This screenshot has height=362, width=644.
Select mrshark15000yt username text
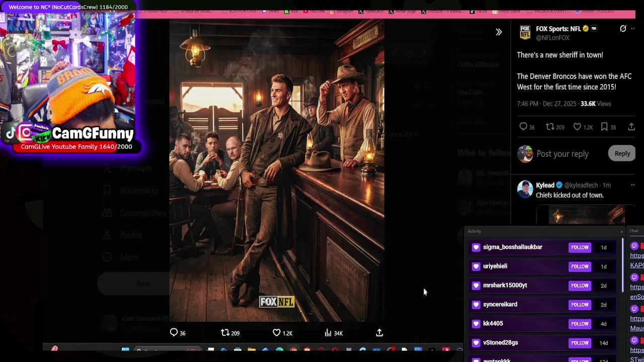(505, 285)
